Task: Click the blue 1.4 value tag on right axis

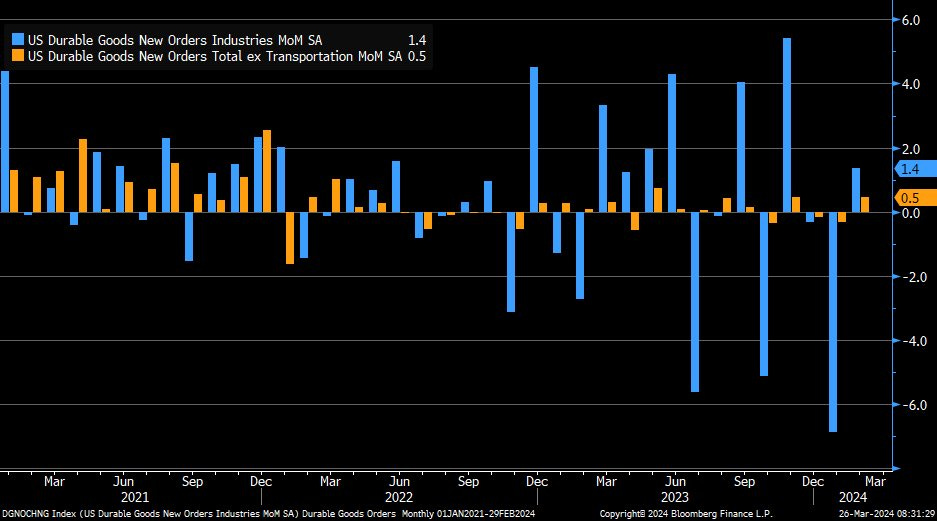Action: tap(908, 169)
